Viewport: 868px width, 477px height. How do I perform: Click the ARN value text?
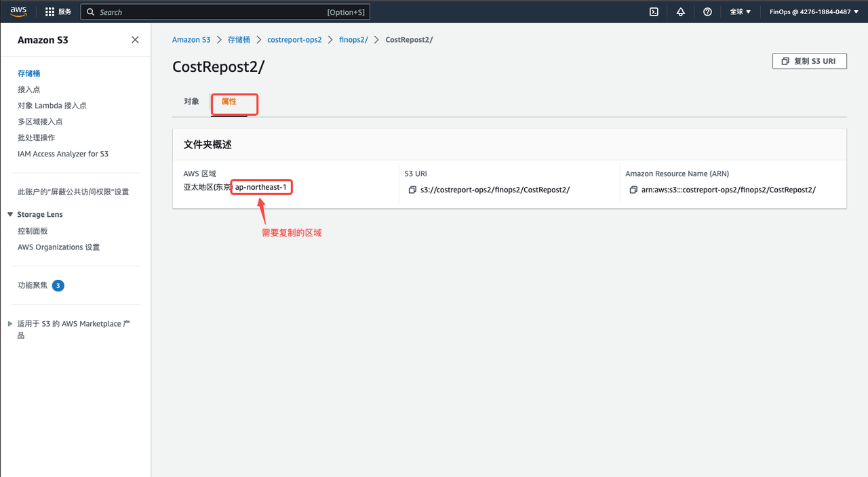728,190
